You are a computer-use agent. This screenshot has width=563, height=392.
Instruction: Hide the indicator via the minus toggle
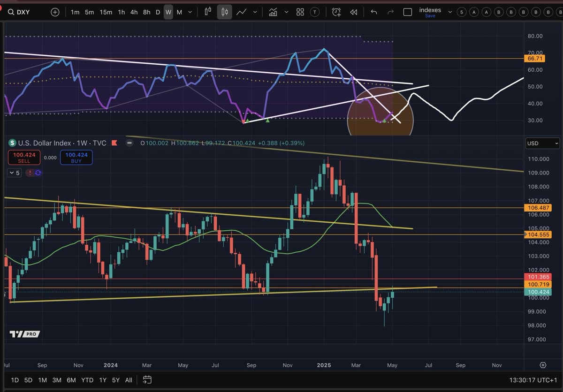129,143
